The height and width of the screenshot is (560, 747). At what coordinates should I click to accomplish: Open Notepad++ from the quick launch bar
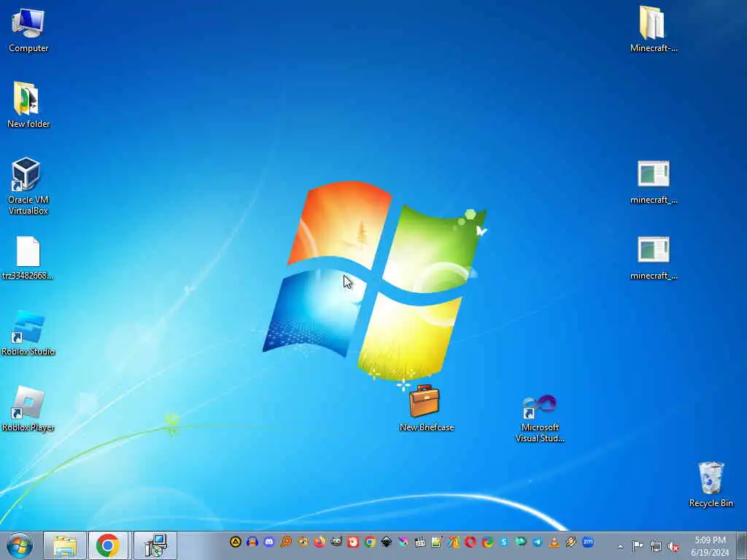(x=437, y=542)
